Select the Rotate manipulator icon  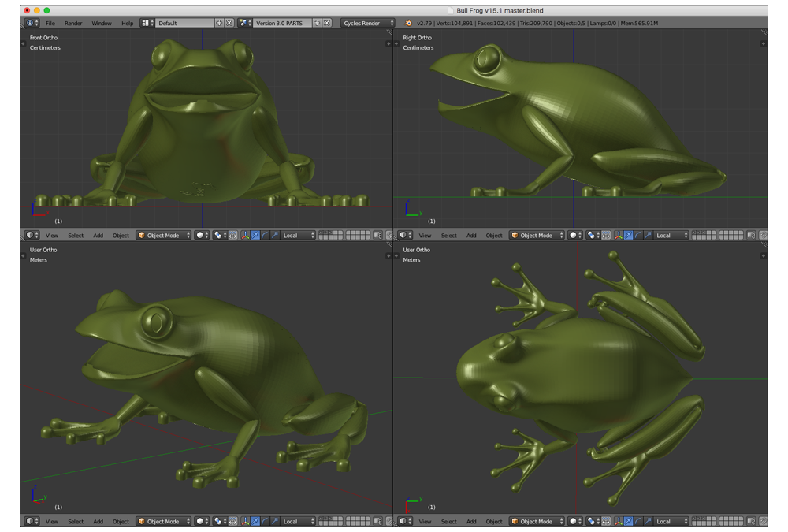(x=265, y=235)
